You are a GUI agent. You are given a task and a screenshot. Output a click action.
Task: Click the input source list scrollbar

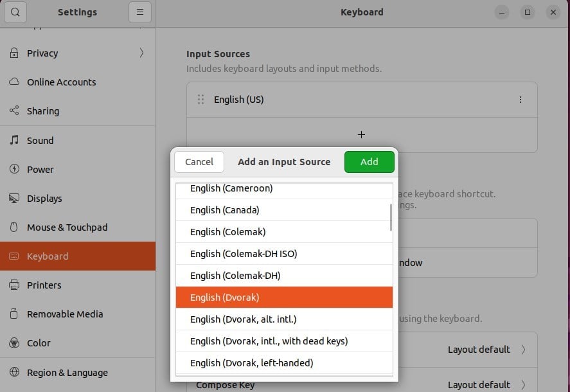pyautogui.click(x=391, y=217)
